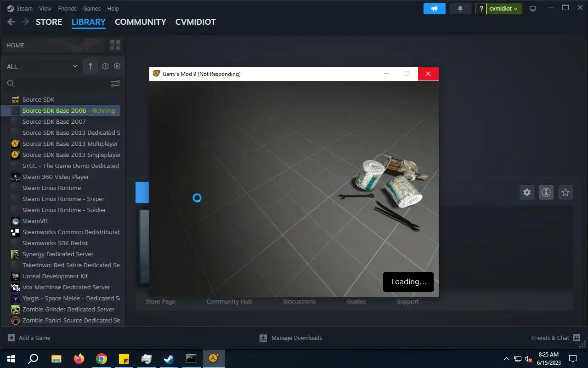
Task: Open Windows Start menu
Action: [x=11, y=359]
